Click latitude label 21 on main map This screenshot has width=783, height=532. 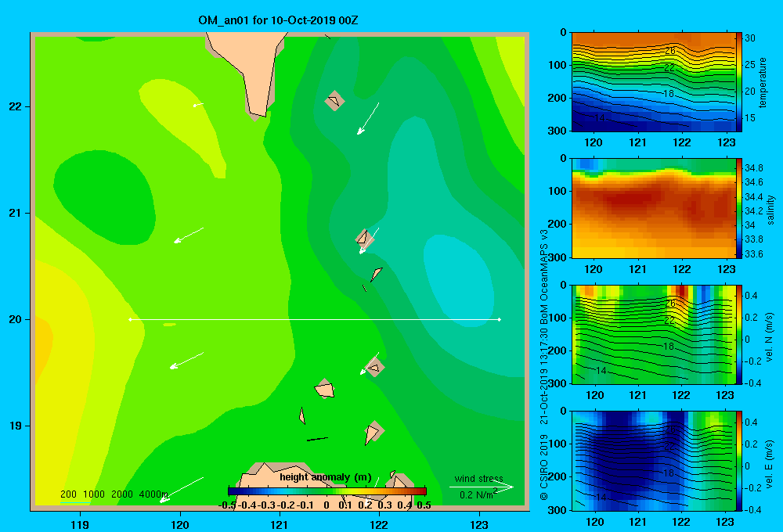(15, 213)
